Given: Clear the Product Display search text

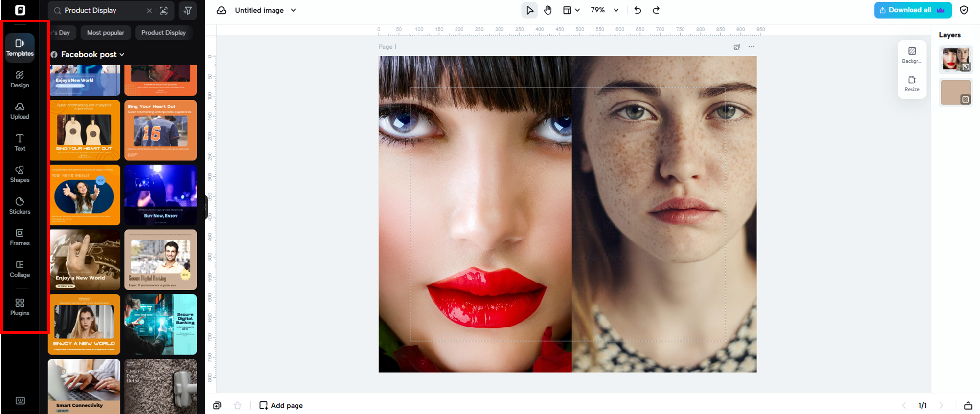Looking at the screenshot, I should click(149, 11).
